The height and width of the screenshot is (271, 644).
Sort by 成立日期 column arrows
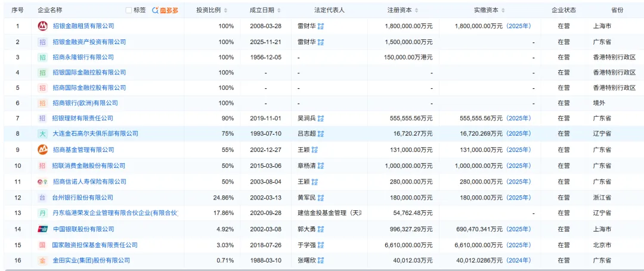pyautogui.click(x=279, y=11)
